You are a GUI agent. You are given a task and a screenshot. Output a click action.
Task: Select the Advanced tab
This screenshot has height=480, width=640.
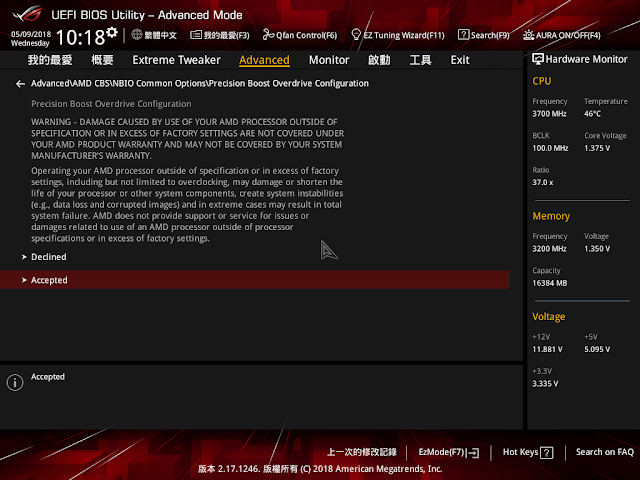(x=264, y=60)
